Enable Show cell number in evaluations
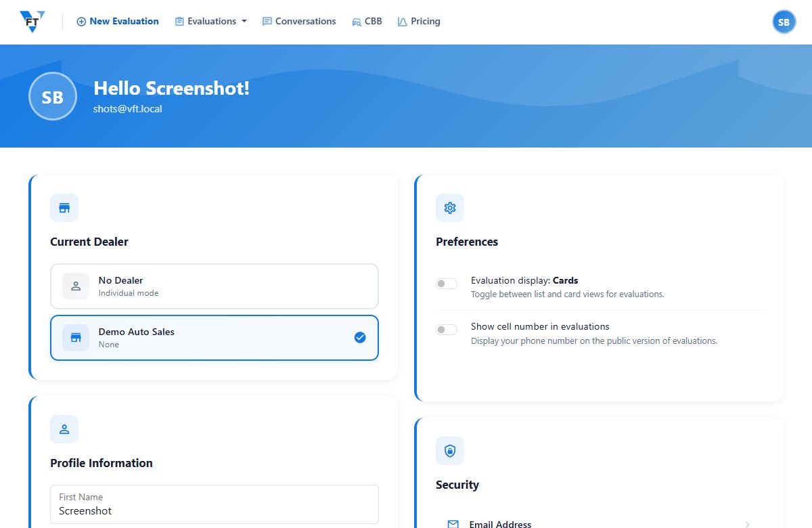The image size is (812, 528). (x=447, y=330)
